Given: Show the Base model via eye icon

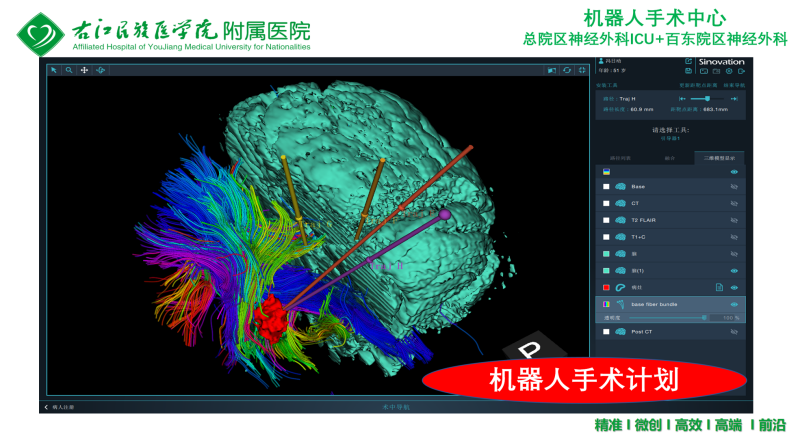Looking at the screenshot, I should point(734,186).
